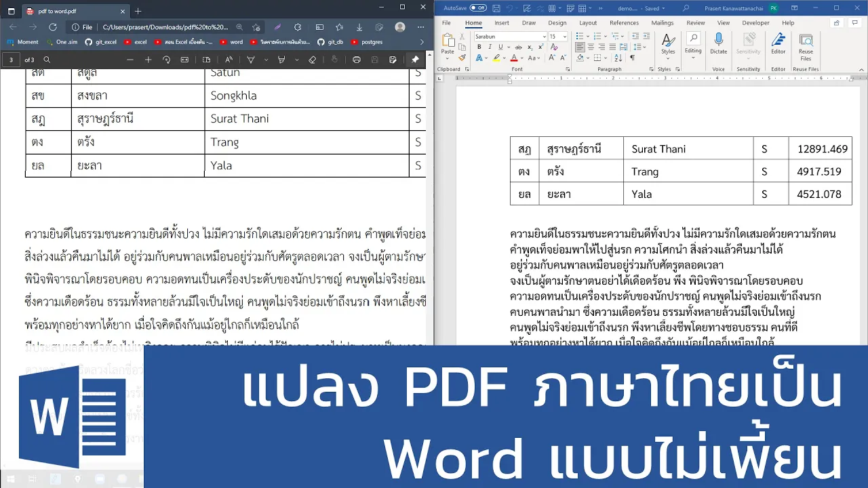Open the Line Spacing dropdown

pyautogui.click(x=644, y=47)
